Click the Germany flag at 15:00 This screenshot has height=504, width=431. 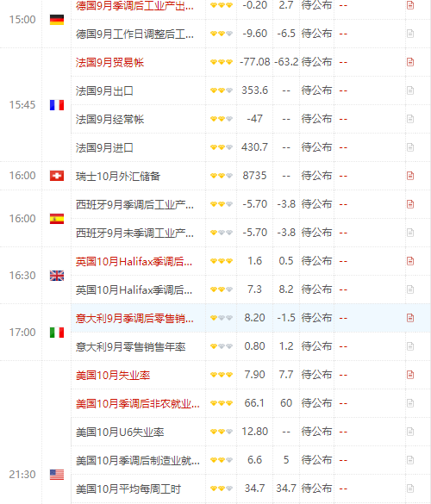click(x=57, y=20)
